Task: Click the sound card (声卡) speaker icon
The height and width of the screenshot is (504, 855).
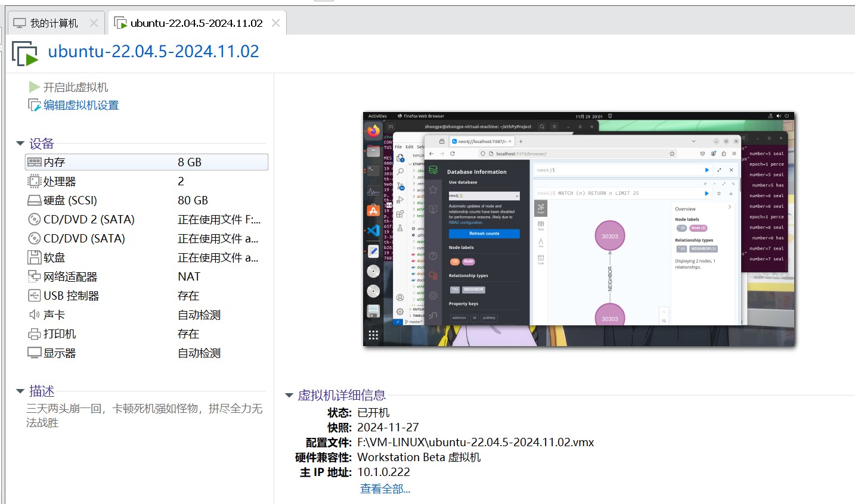Action: (34, 315)
